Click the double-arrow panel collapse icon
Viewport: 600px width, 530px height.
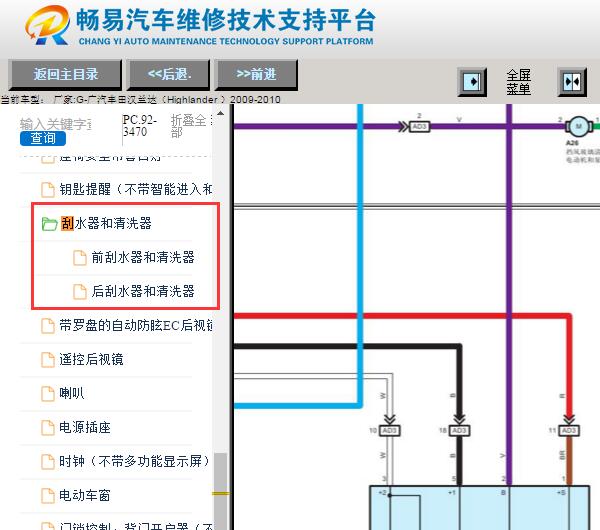(572, 82)
